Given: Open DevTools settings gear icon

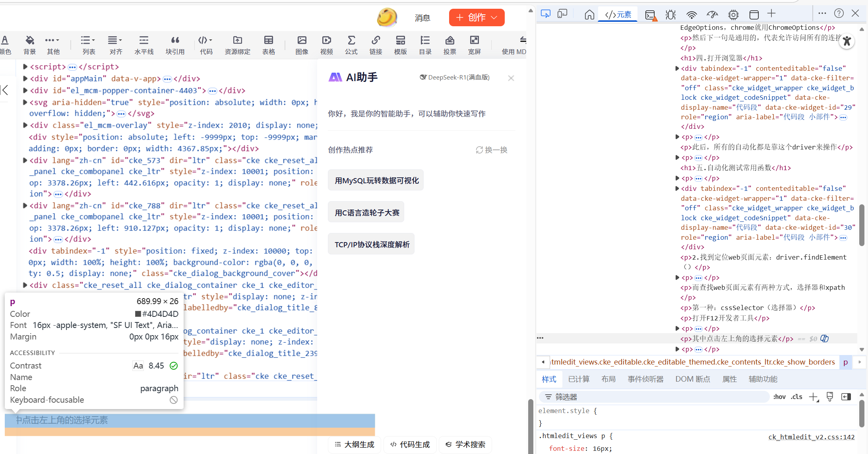Looking at the screenshot, I should pyautogui.click(x=733, y=15).
